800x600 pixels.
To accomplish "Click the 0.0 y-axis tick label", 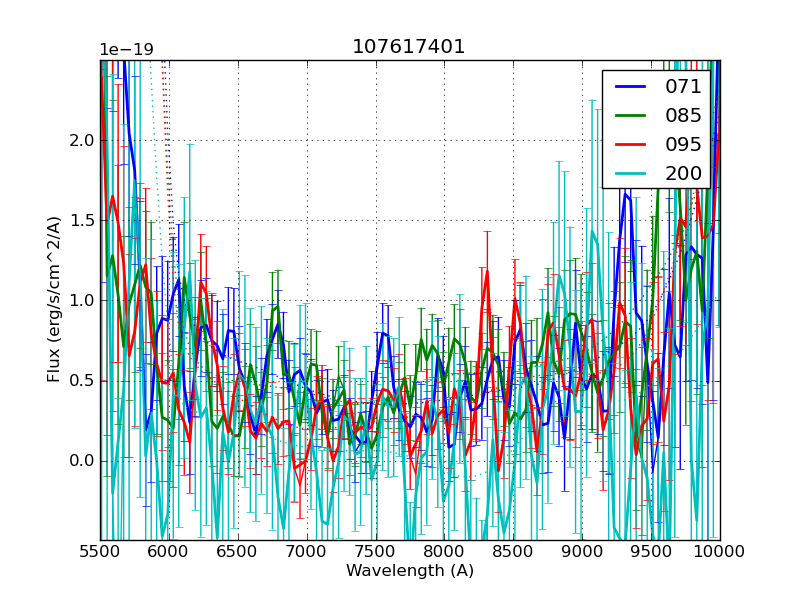I will tap(80, 461).
